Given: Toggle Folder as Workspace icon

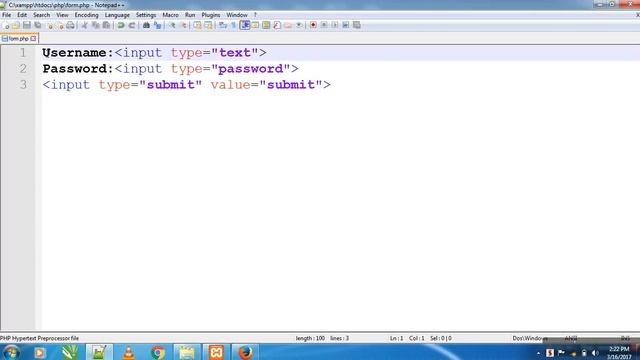Looking at the screenshot, I should 288,25.
